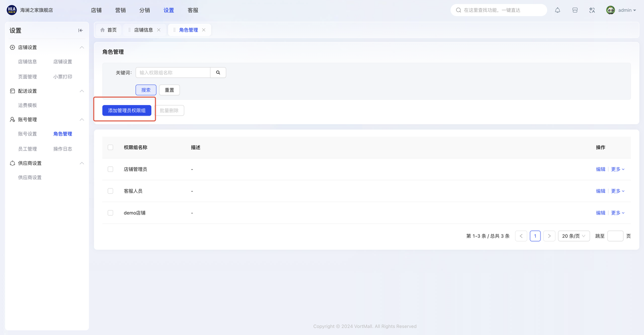The height and width of the screenshot is (335, 644).
Task: Open the admin user dropdown
Action: click(x=622, y=10)
